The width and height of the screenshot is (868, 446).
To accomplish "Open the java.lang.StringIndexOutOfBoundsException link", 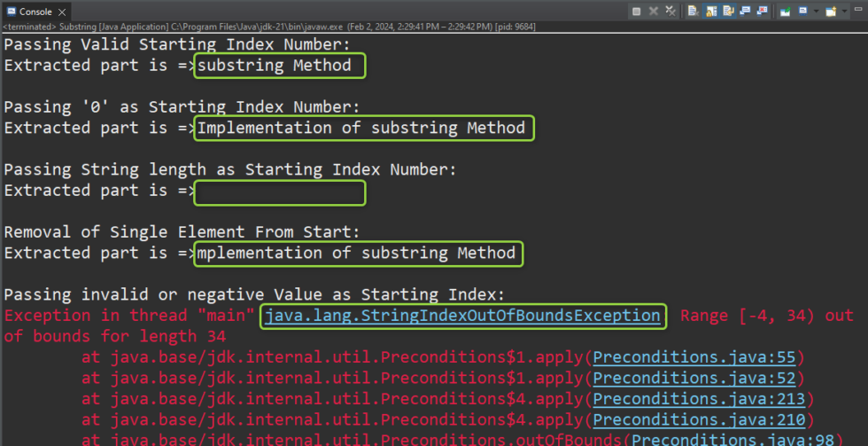I will [462, 316].
